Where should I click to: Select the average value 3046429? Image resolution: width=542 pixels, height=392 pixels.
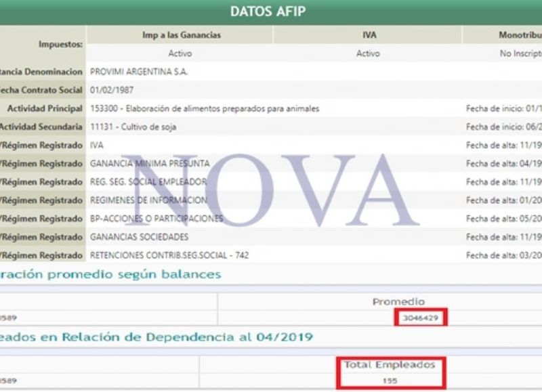pos(421,318)
